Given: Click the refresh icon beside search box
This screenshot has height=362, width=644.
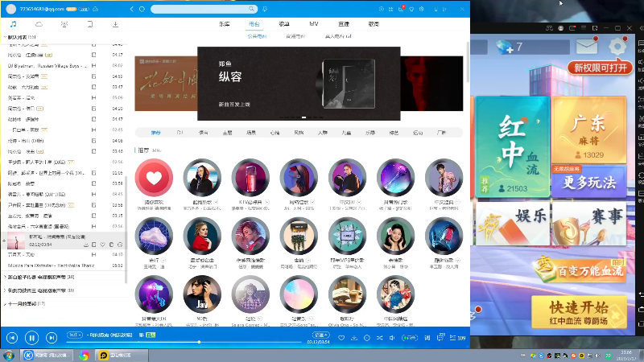Looking at the screenshot, I should (142, 9).
